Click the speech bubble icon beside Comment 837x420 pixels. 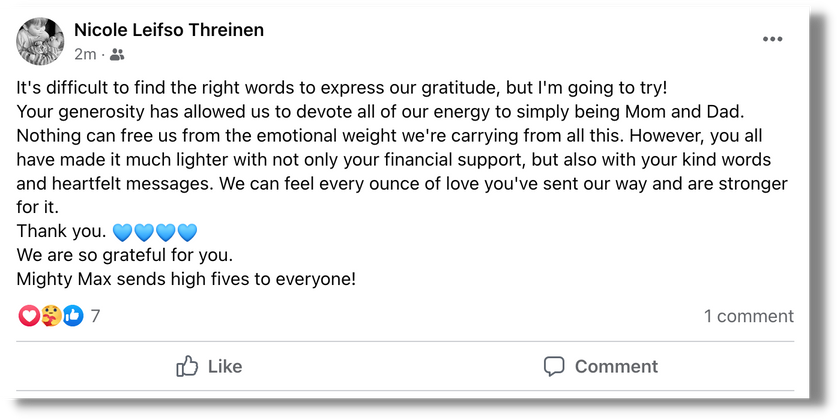[554, 366]
